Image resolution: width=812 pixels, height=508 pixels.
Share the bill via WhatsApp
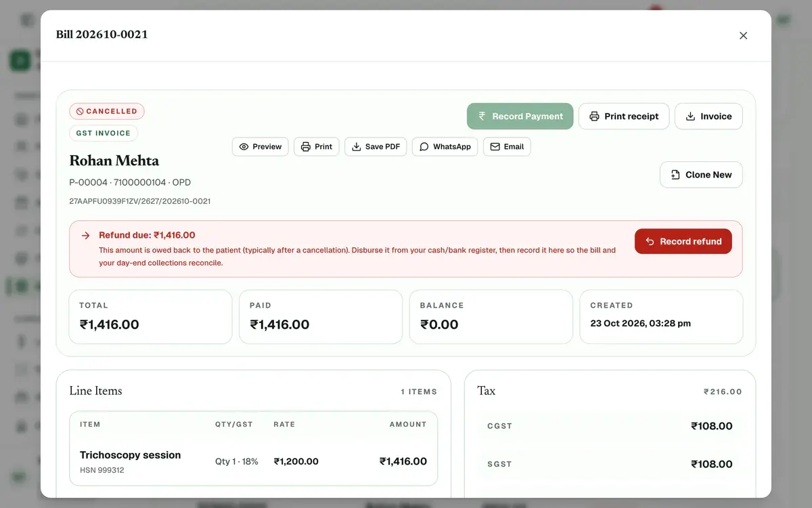coord(445,147)
